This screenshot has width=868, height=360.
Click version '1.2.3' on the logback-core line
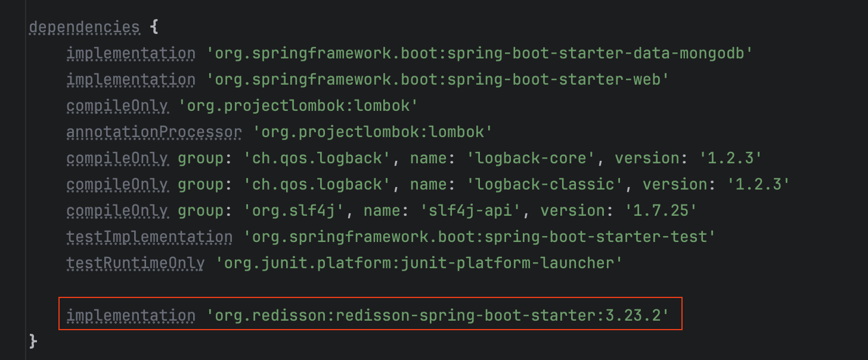point(730,159)
